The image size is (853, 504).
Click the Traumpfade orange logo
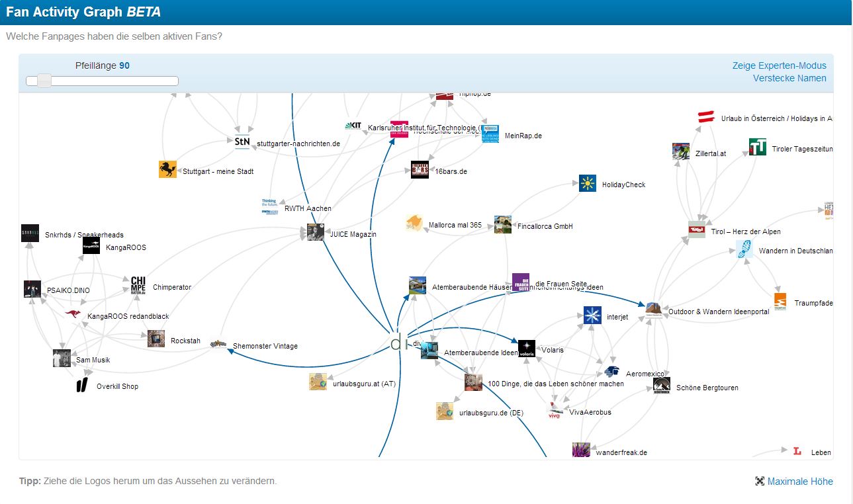click(x=780, y=301)
